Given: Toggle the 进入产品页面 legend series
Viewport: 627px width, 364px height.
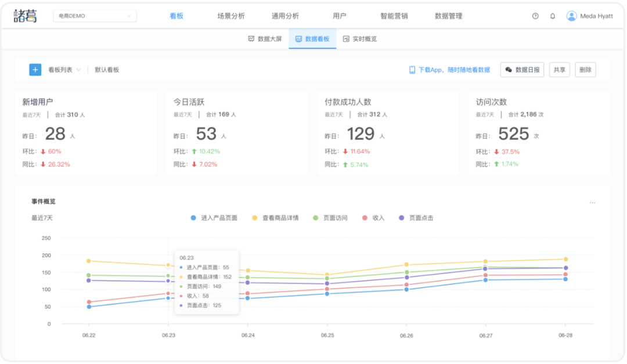Looking at the screenshot, I should 214,218.
